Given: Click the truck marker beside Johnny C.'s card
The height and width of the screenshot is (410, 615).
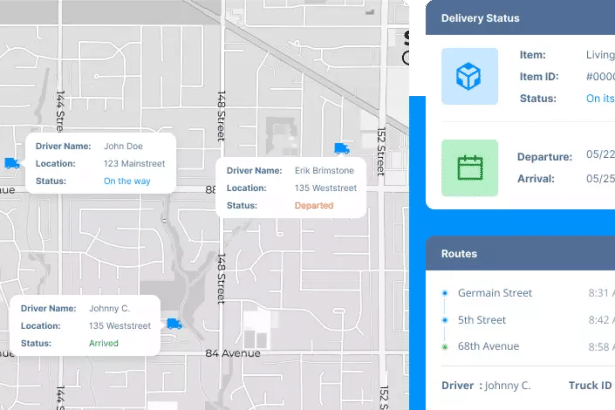Looking at the screenshot, I should coord(174,324).
